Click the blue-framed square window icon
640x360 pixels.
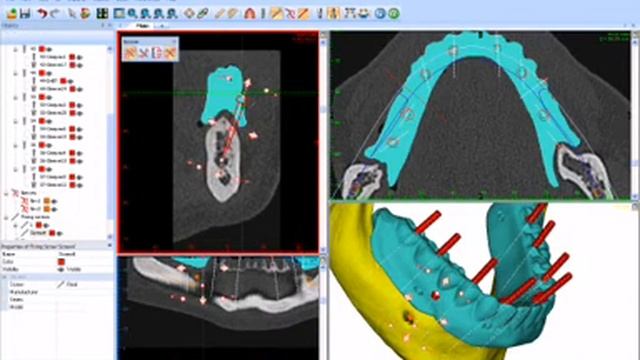(x=119, y=13)
